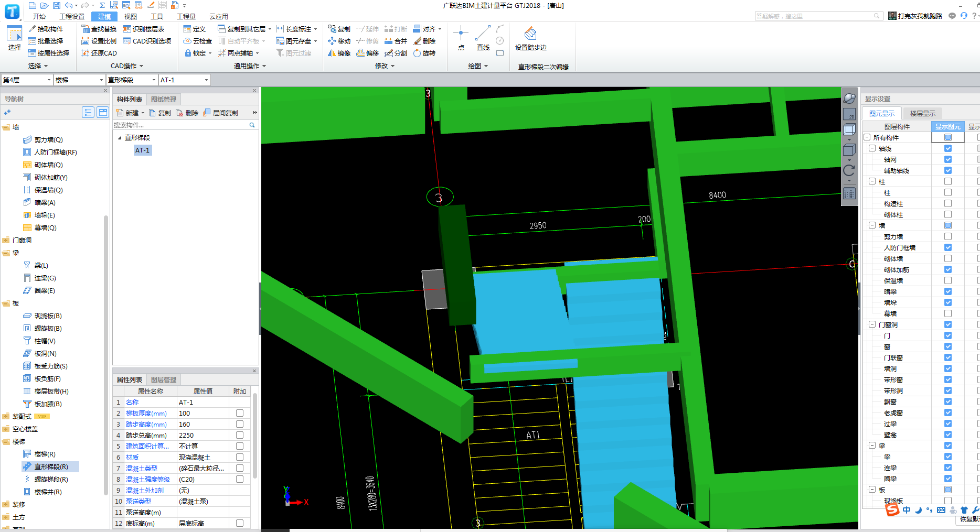Click the rotate view icon in viewport toolbar
Viewport: 980px width, 532px height.
coord(849,170)
